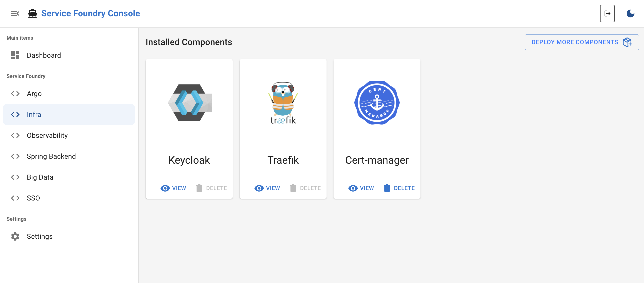644x283 pixels.
Task: Click the Settings gear icon
Action: click(15, 236)
